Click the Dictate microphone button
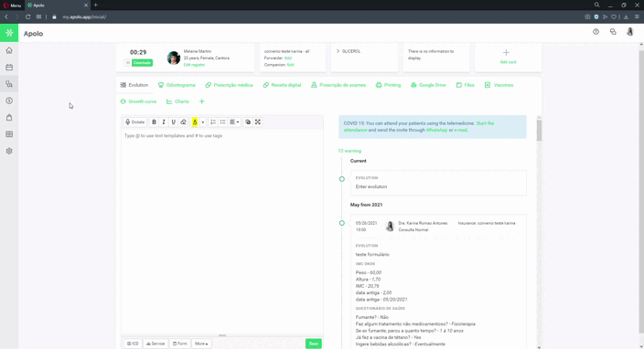The image size is (644, 349). [x=134, y=122]
